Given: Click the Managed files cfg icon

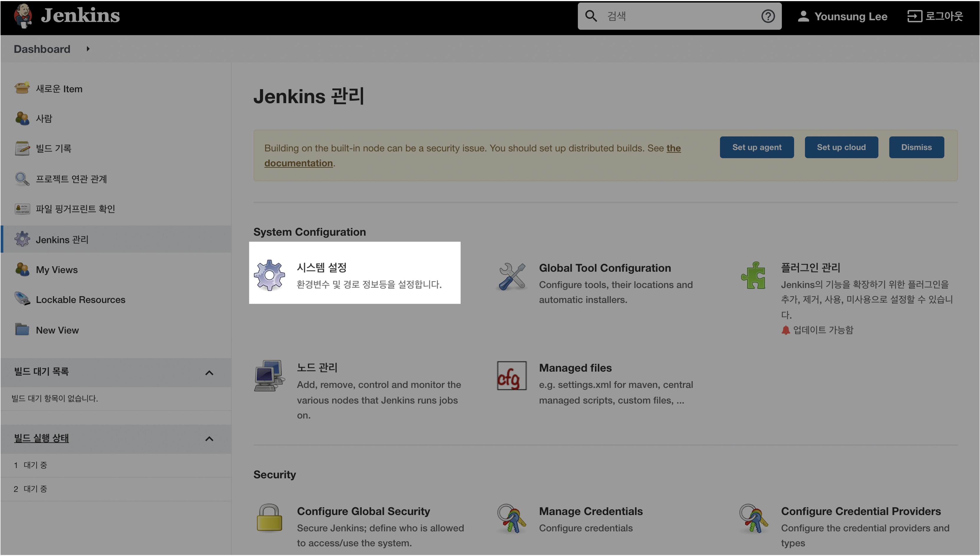Looking at the screenshot, I should [511, 376].
